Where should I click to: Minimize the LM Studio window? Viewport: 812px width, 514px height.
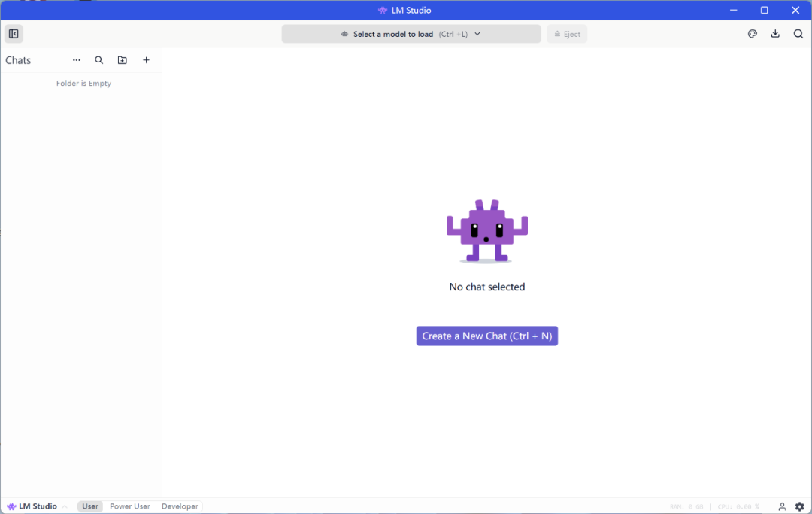pos(733,10)
